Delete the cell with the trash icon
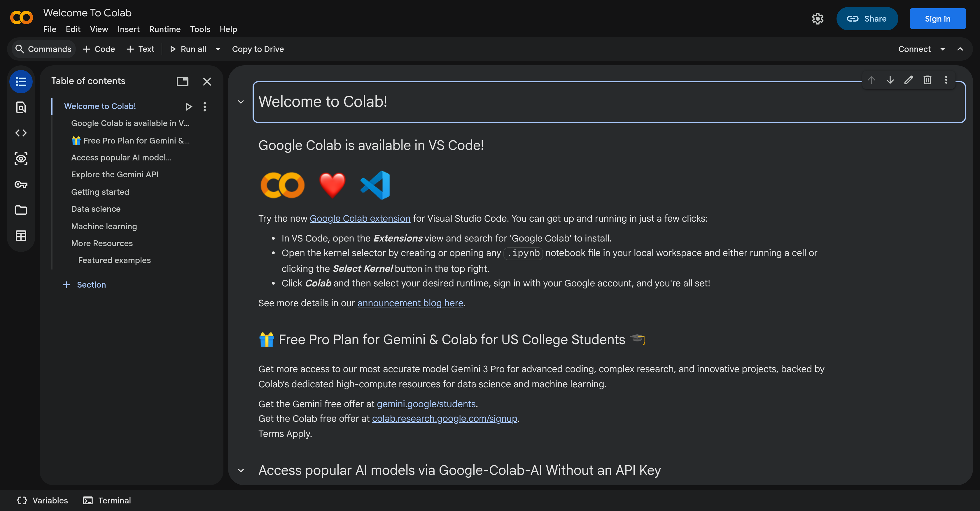 tap(927, 80)
